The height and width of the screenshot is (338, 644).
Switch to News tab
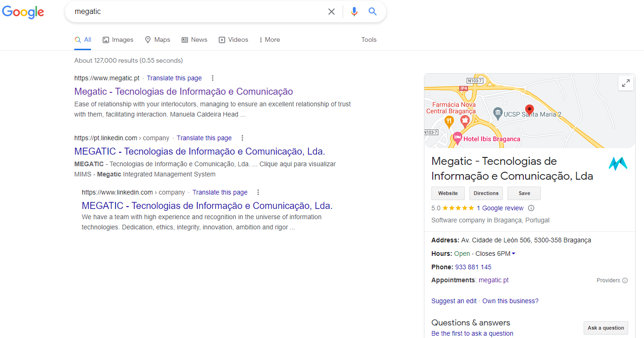(194, 40)
